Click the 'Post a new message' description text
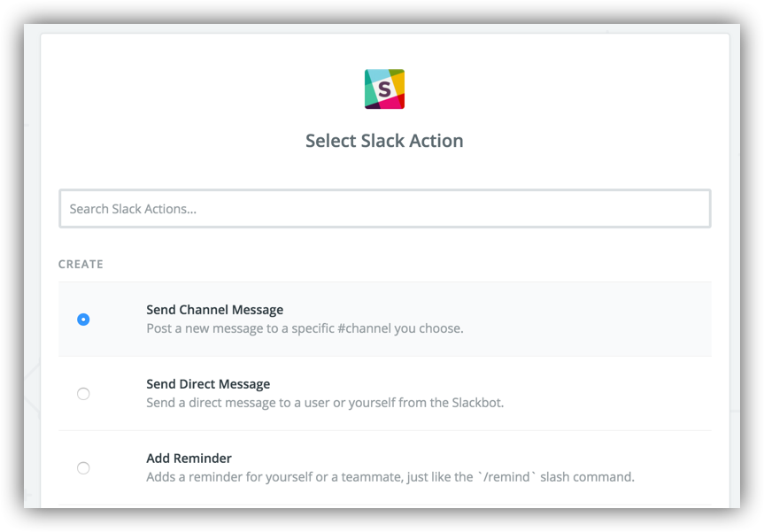Viewport: 764px width, 532px height. coord(305,328)
